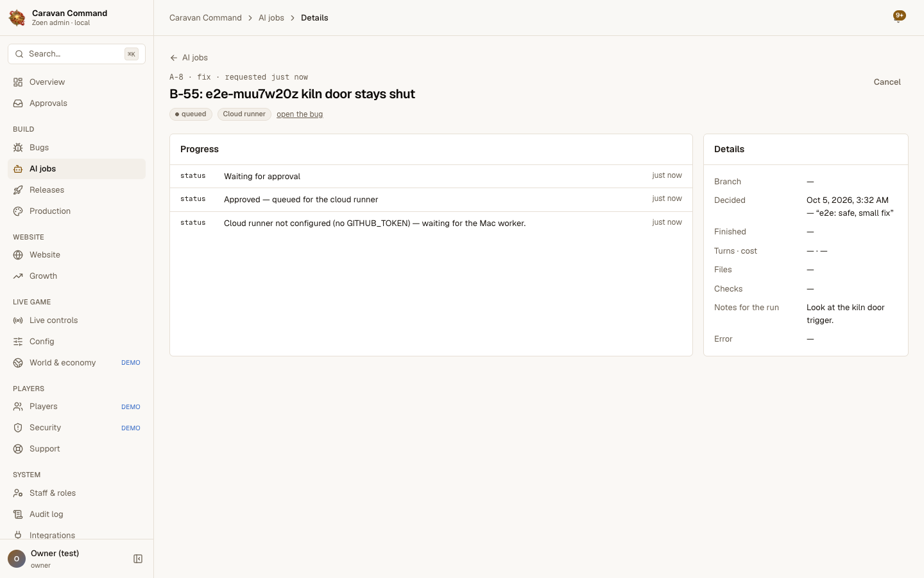Select Approved — queued for cloud runner row
This screenshot has width=924, height=578.
coord(431,200)
